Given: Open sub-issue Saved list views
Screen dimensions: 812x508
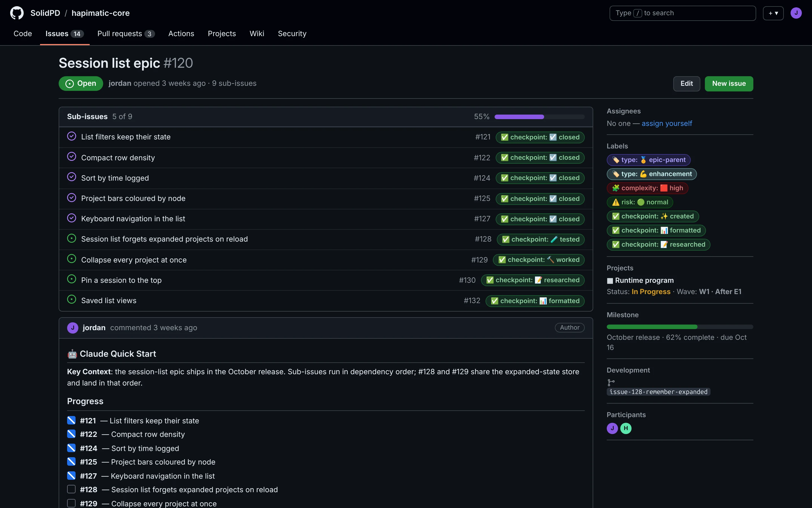Looking at the screenshot, I should [109, 301].
